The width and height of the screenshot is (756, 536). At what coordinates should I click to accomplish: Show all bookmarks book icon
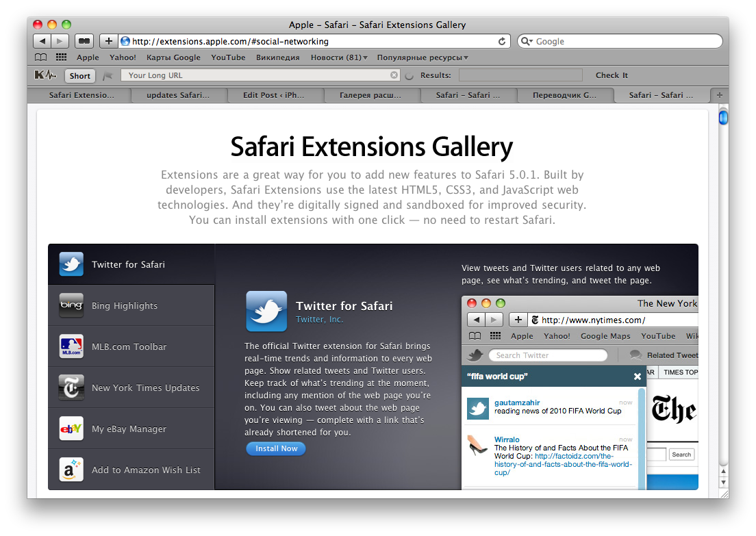click(41, 58)
